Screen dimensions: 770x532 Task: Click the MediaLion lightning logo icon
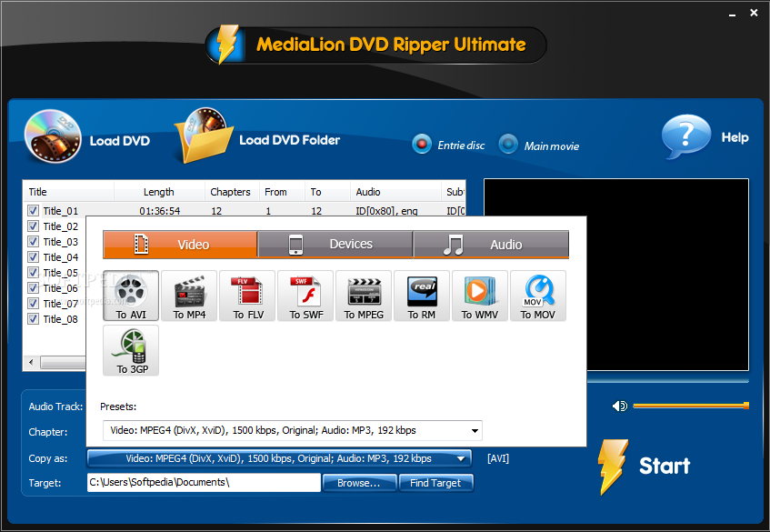[x=226, y=45]
